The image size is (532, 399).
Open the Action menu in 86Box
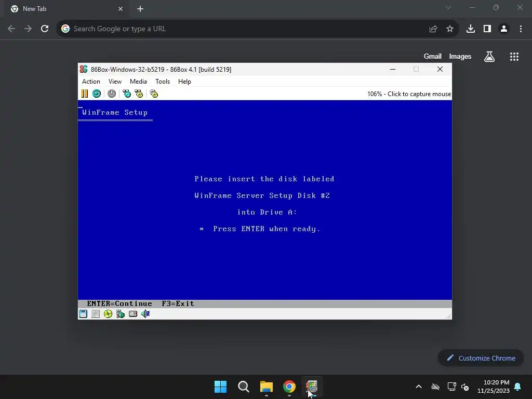pyautogui.click(x=91, y=82)
